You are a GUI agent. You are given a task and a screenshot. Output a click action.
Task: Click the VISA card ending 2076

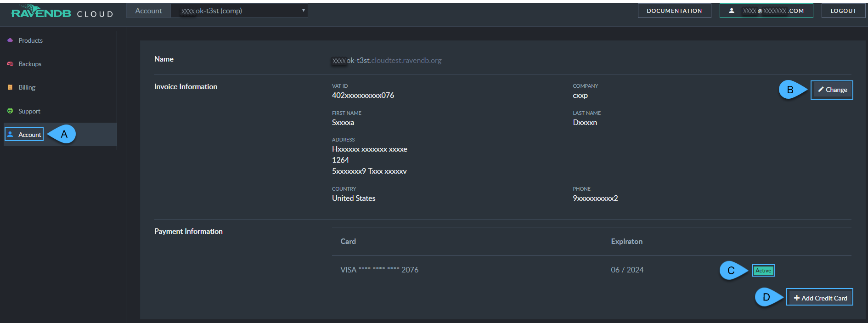[x=379, y=270]
